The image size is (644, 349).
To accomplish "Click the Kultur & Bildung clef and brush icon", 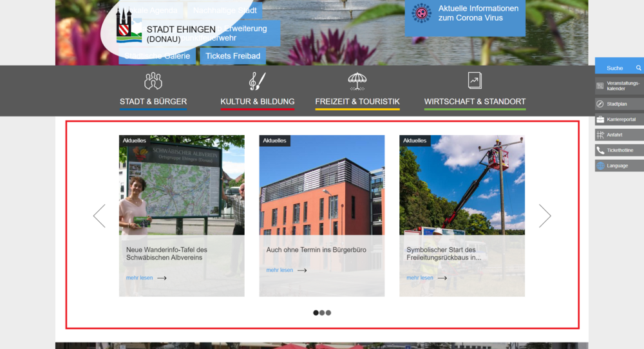I will (257, 81).
